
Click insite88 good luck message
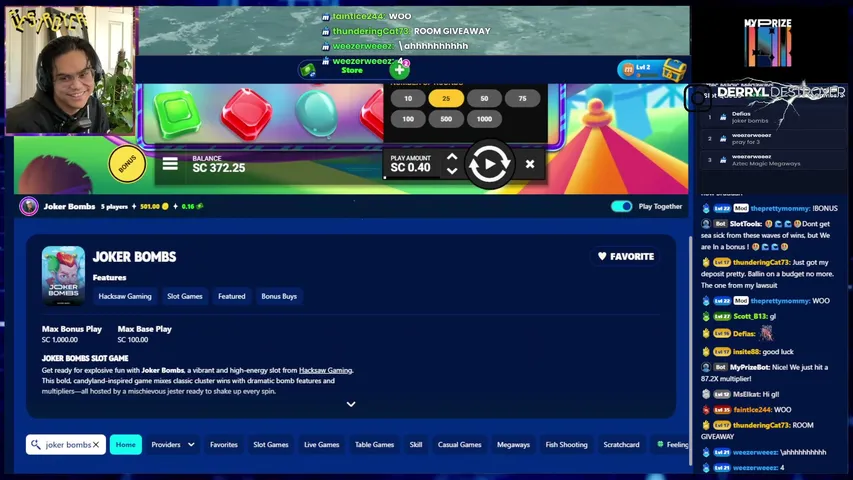(747, 352)
